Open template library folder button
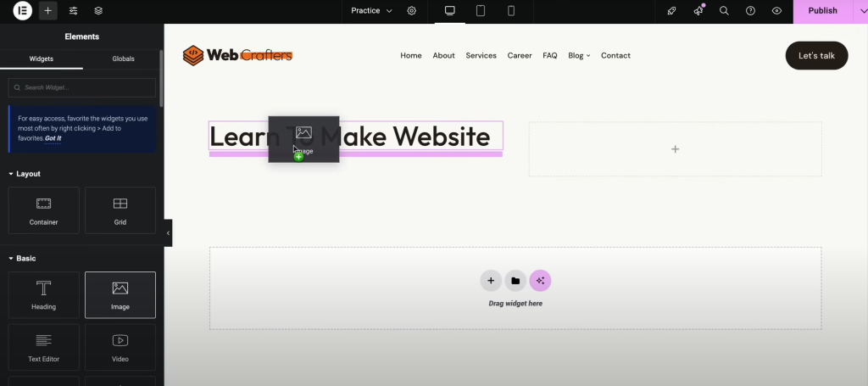 click(515, 281)
